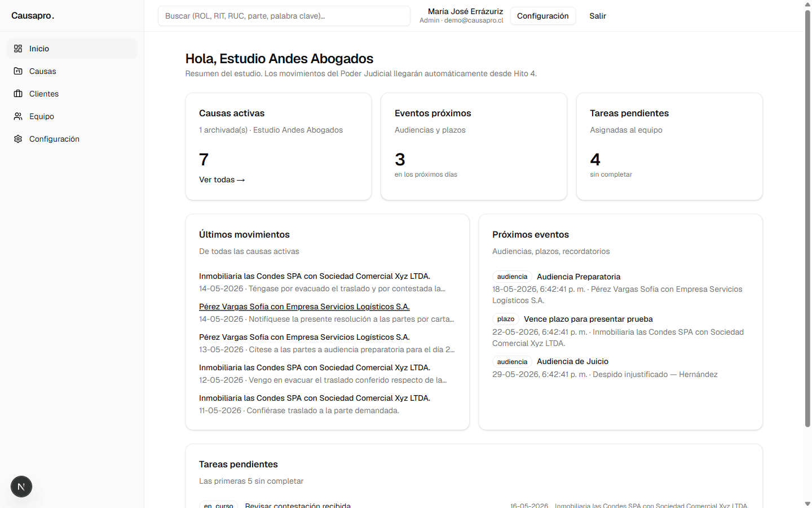Viewport: 812px width, 508px height.
Task: Click the audiencia badge beside Audiencia Preparatoria
Action: (x=512, y=277)
